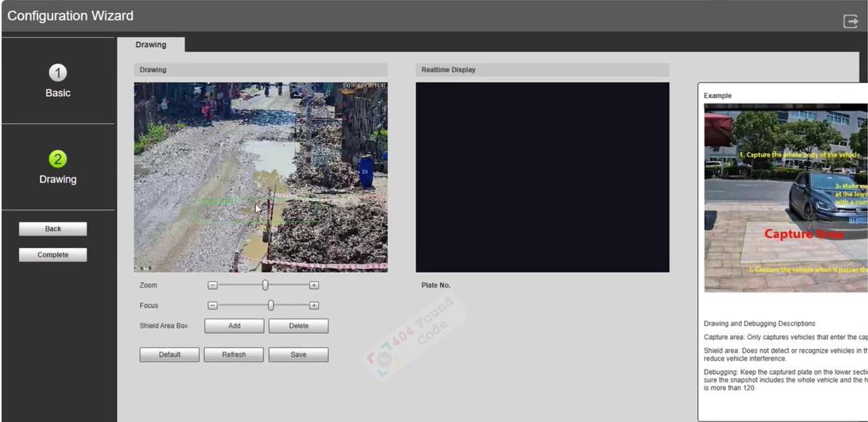
Task: Select step 2 Drawing circle icon
Action: pyautogui.click(x=57, y=159)
